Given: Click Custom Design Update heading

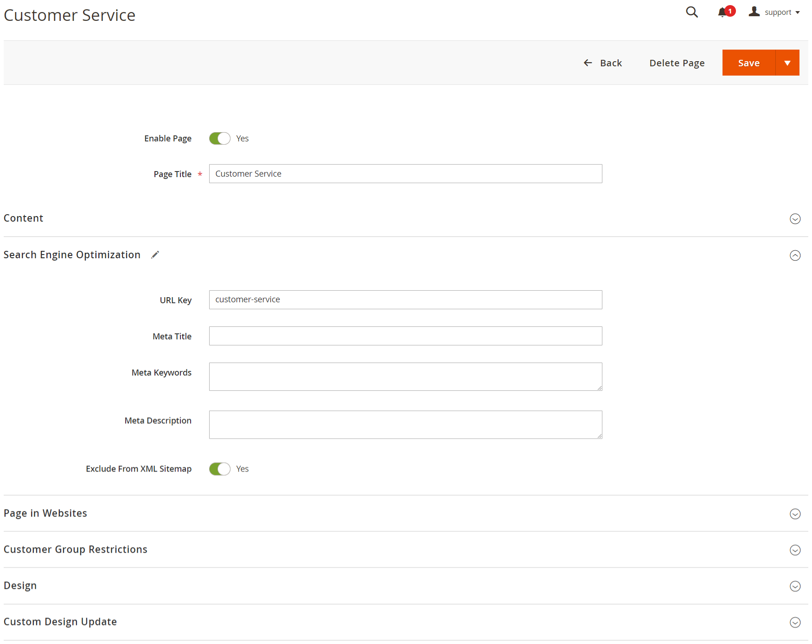Looking at the screenshot, I should point(60,622).
